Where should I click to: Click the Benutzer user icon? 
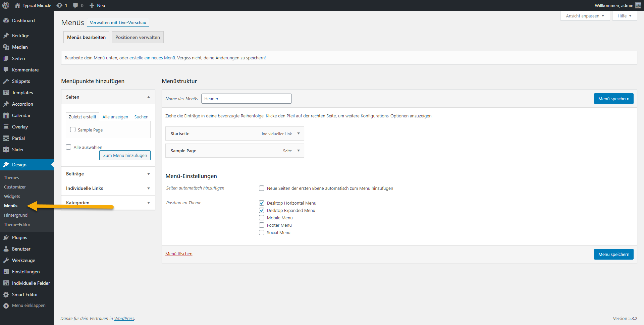tap(6, 249)
